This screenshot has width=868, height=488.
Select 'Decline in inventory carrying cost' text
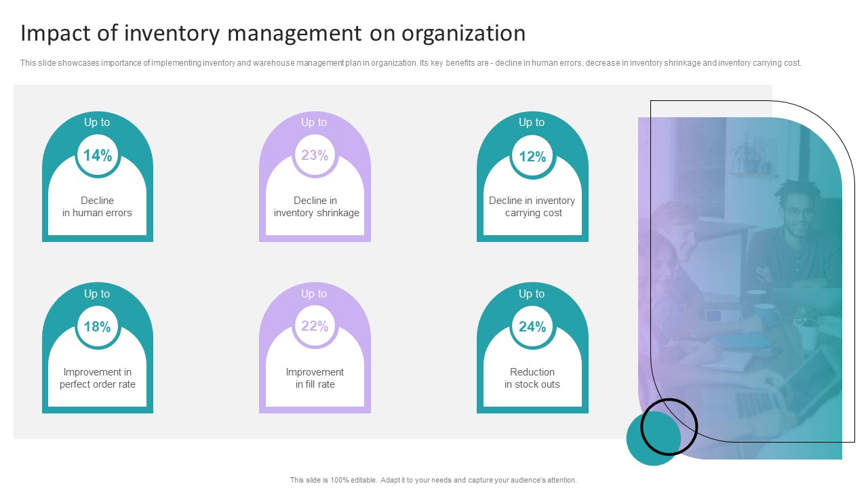532,207
